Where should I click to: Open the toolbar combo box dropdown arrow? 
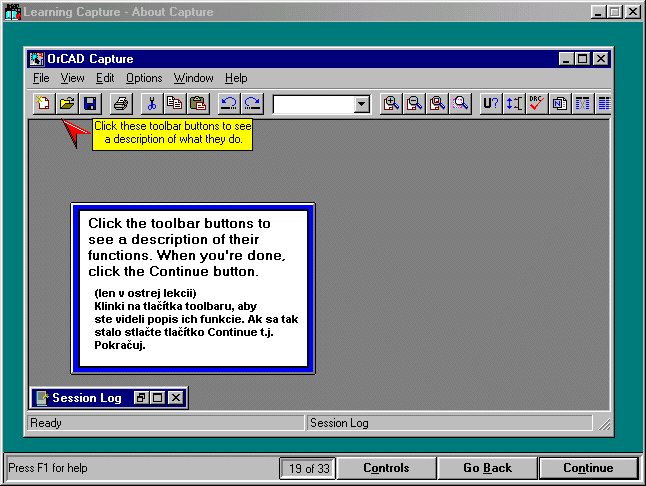361,104
